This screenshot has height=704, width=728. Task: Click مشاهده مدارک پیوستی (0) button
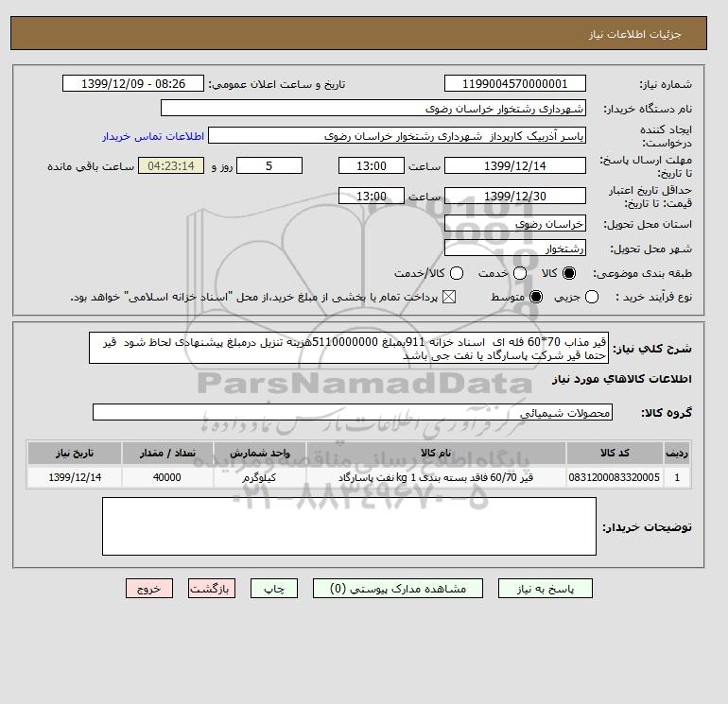click(x=398, y=589)
